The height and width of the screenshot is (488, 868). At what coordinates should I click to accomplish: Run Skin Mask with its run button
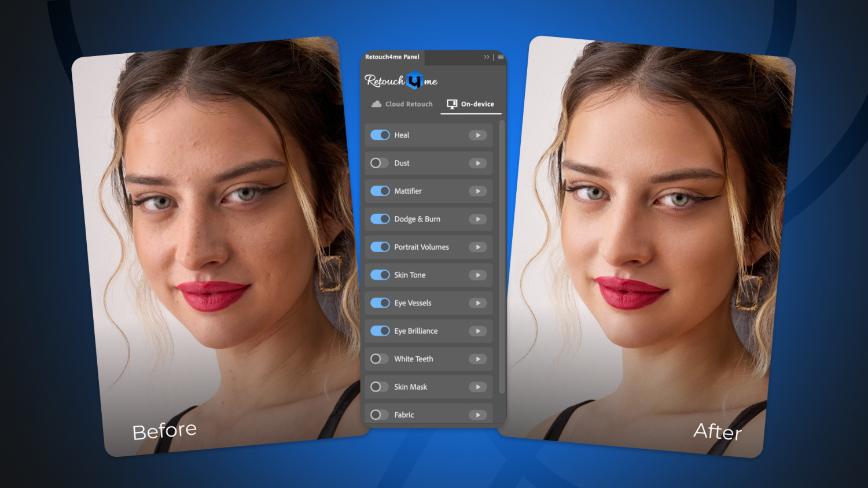(x=477, y=386)
